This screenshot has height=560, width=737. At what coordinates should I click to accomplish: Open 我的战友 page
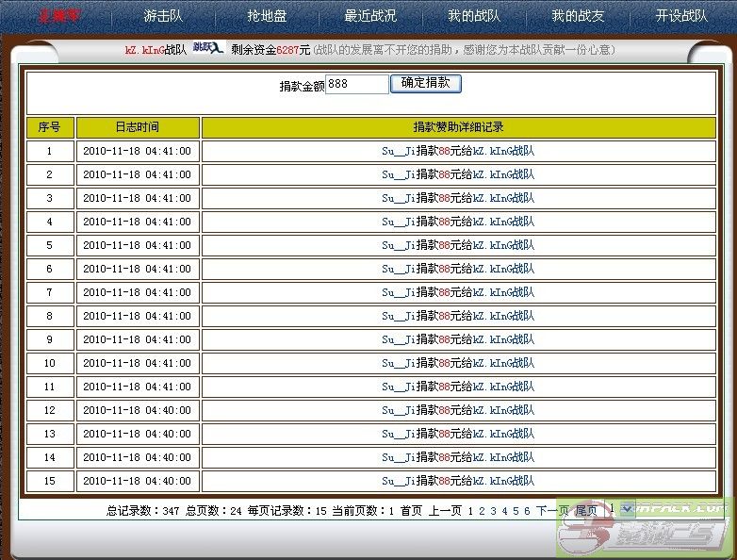(578, 16)
